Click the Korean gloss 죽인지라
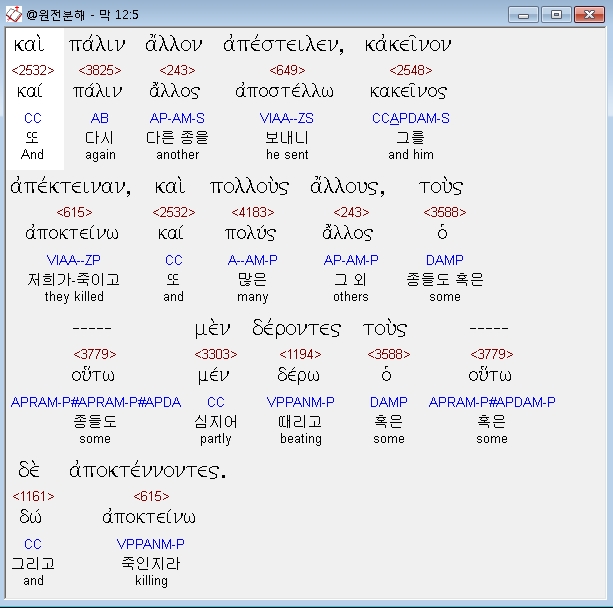The image size is (613, 608). (151, 563)
